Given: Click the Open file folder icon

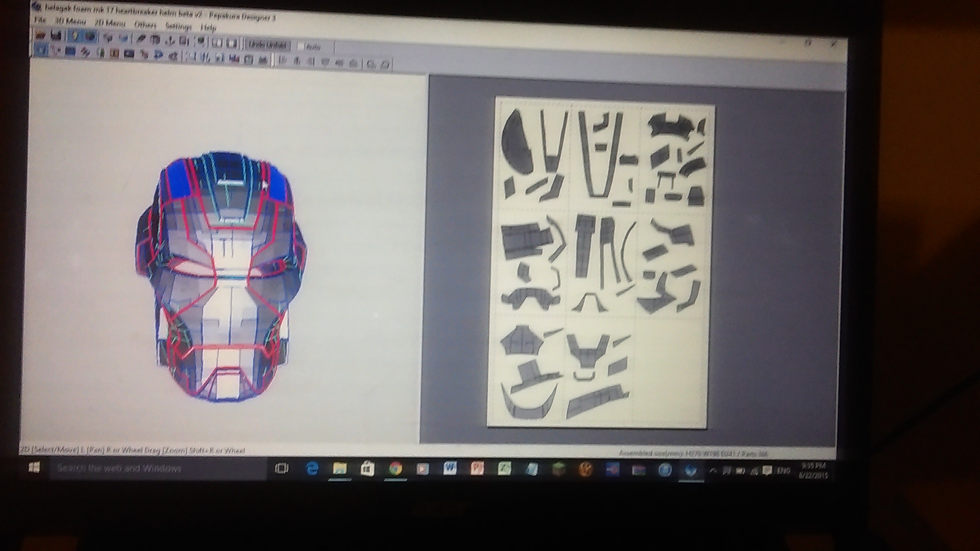Looking at the screenshot, I should click(x=41, y=36).
